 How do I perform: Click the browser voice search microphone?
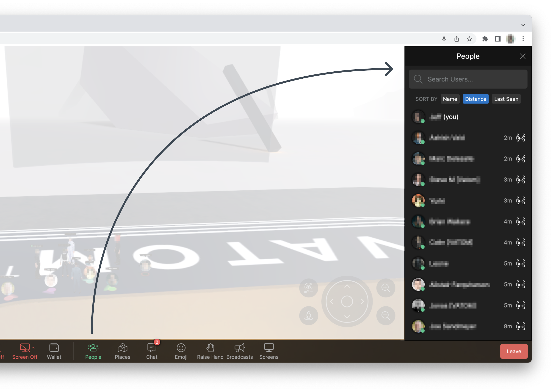pyautogui.click(x=444, y=39)
